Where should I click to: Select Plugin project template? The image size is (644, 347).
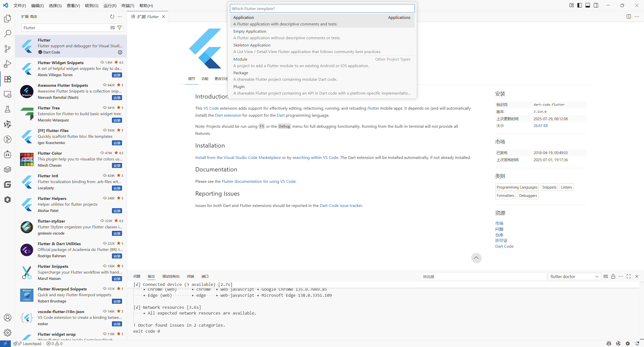point(322,90)
